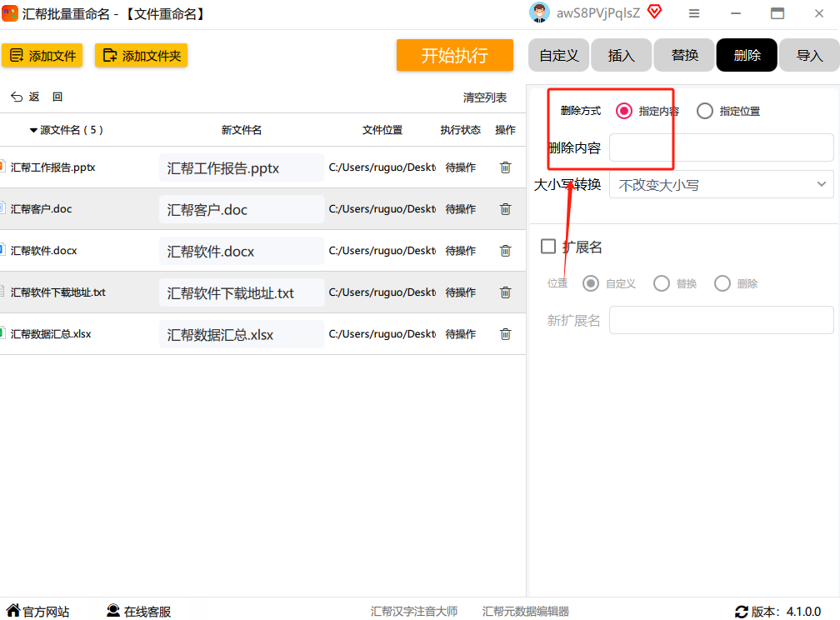The width and height of the screenshot is (840, 620).
Task: Open 在线客服 support link
Action: click(x=138, y=611)
